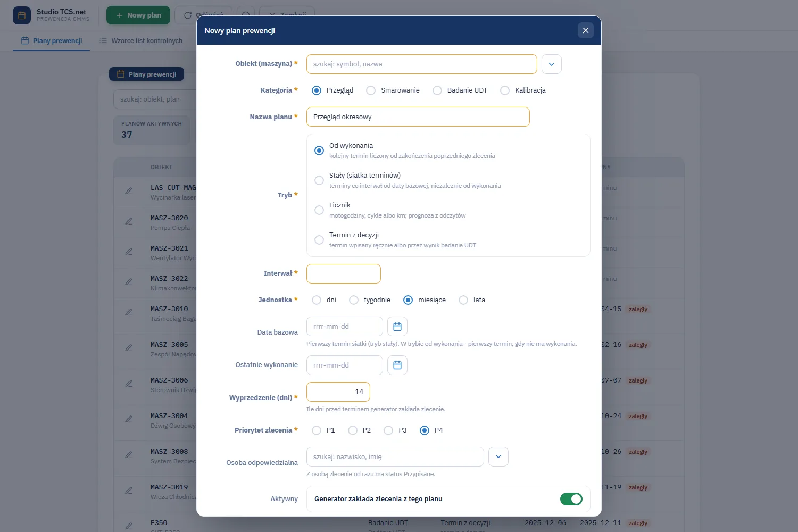Click the Ostatnie wykonanie date field

click(345, 365)
